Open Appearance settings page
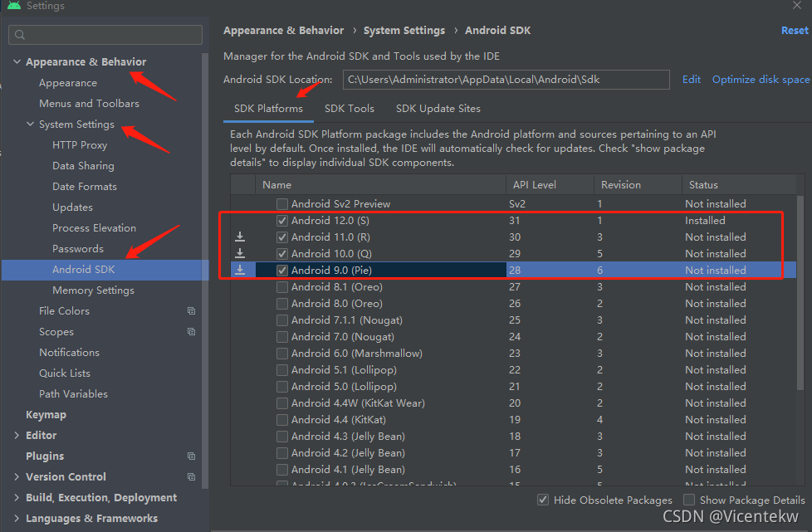Screen dimensions: 812x532 click(68, 83)
